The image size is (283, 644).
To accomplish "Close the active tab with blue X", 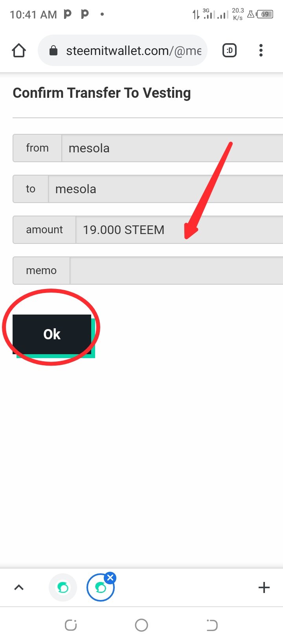I will pyautogui.click(x=110, y=578).
